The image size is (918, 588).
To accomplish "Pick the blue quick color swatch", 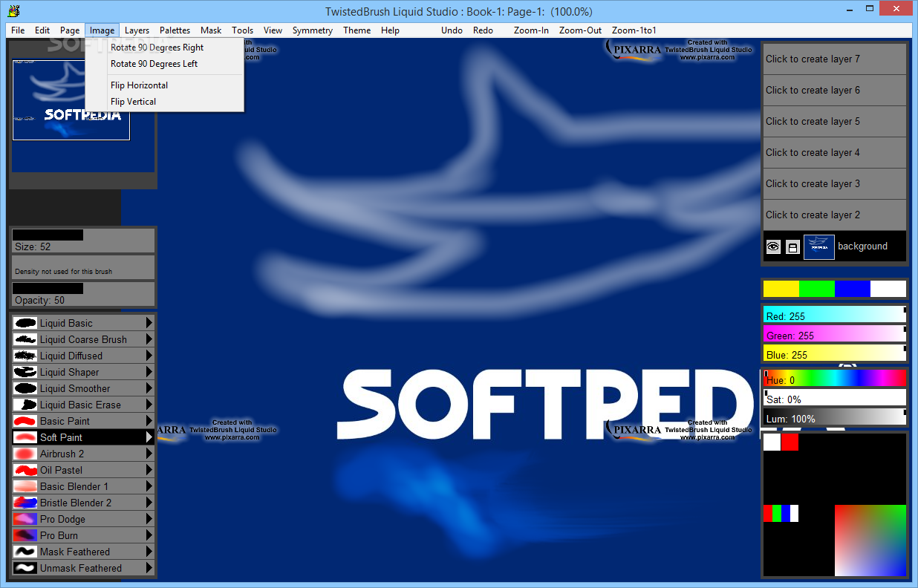I will 853,289.
